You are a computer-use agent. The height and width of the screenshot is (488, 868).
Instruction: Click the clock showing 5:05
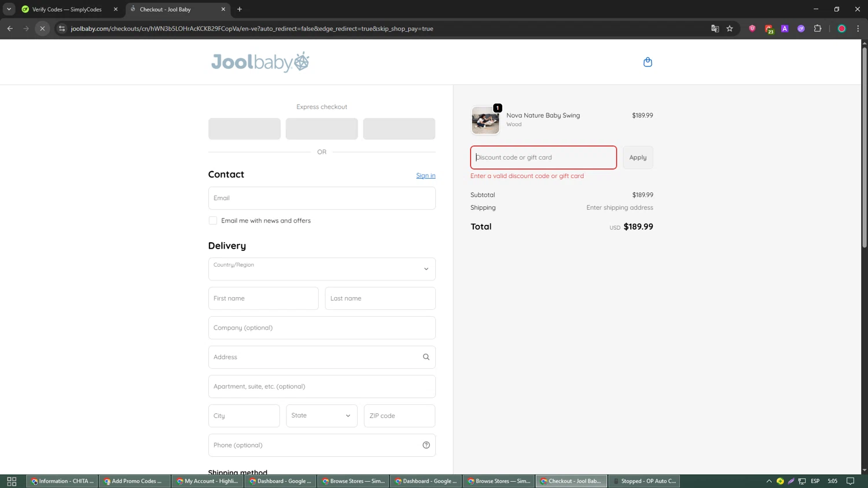833,481
